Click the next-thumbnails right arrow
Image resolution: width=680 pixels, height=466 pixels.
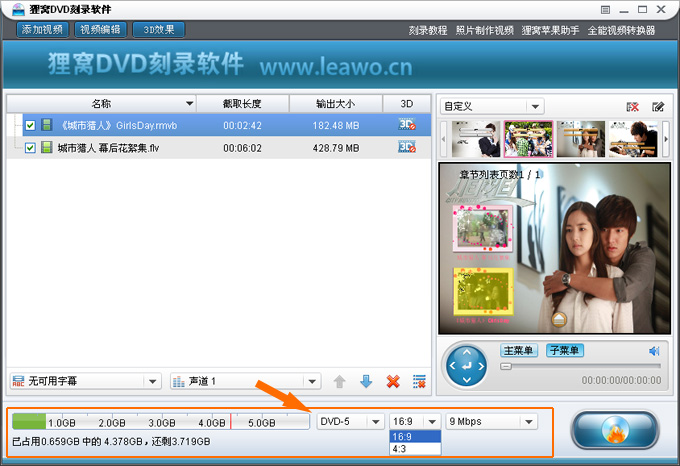pos(666,139)
